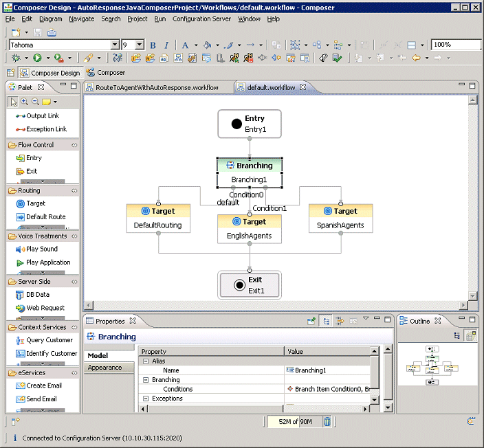
Task: Switch Outline to overview thumbnail mode
Action: click(470, 335)
